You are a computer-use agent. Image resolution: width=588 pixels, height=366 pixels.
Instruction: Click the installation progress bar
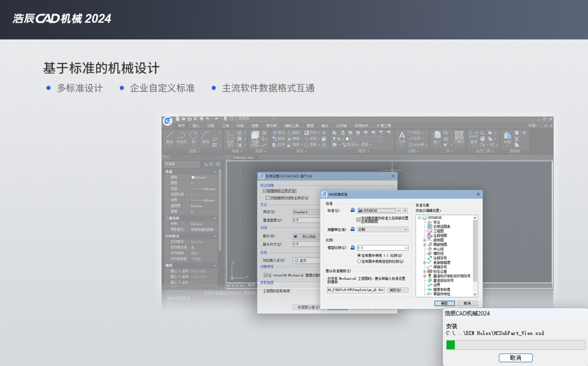coord(515,345)
